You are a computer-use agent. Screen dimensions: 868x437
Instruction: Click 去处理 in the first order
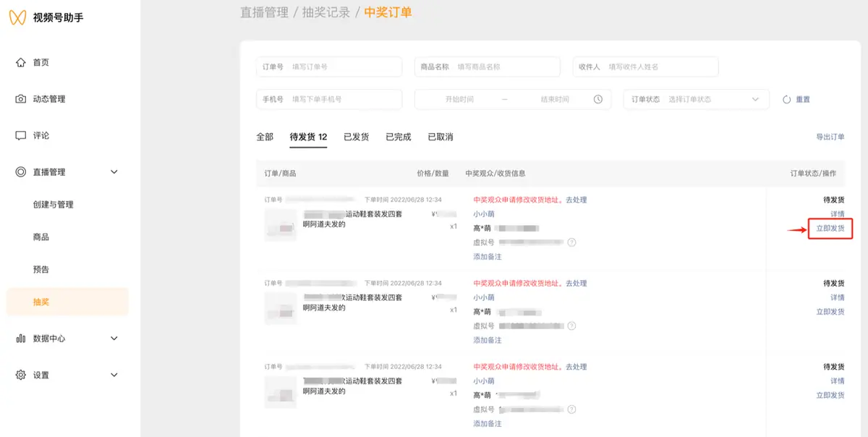576,200
